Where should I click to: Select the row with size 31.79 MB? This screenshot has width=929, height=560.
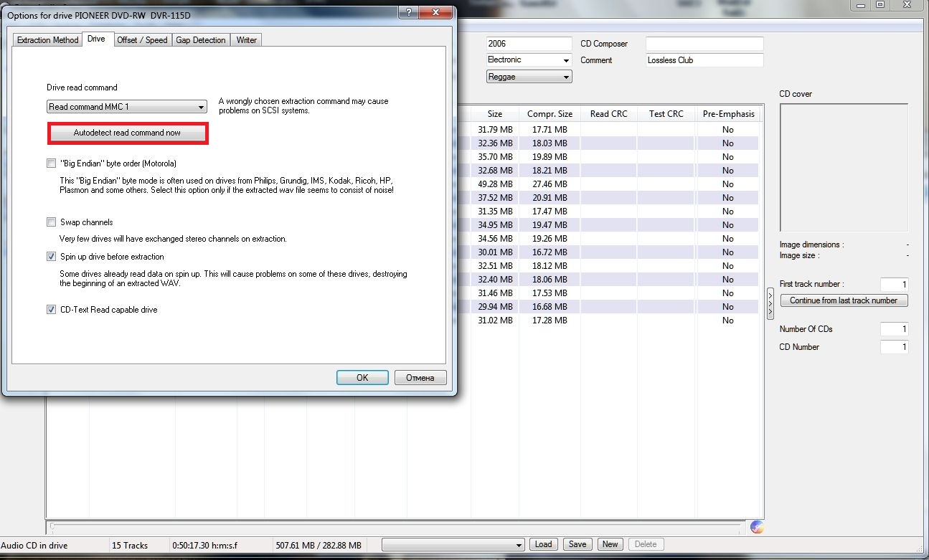495,130
